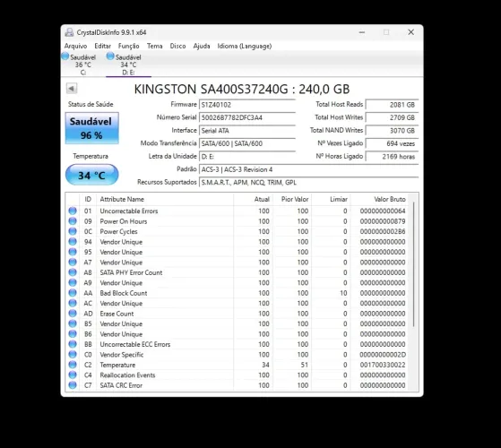Click the Atual column header

pyautogui.click(x=253, y=199)
